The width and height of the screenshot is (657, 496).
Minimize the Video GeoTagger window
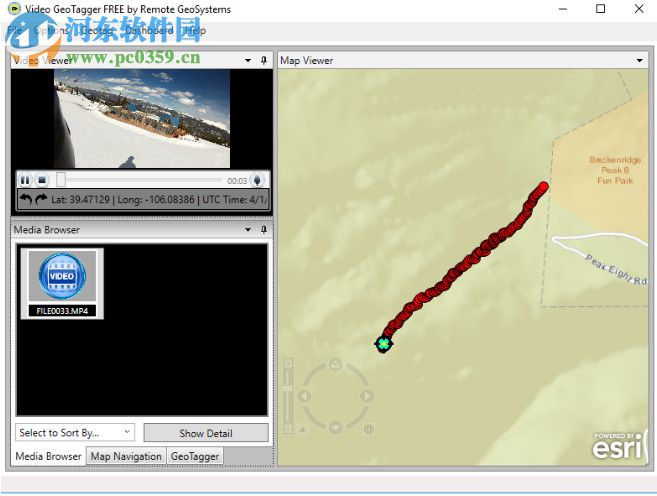click(x=563, y=9)
